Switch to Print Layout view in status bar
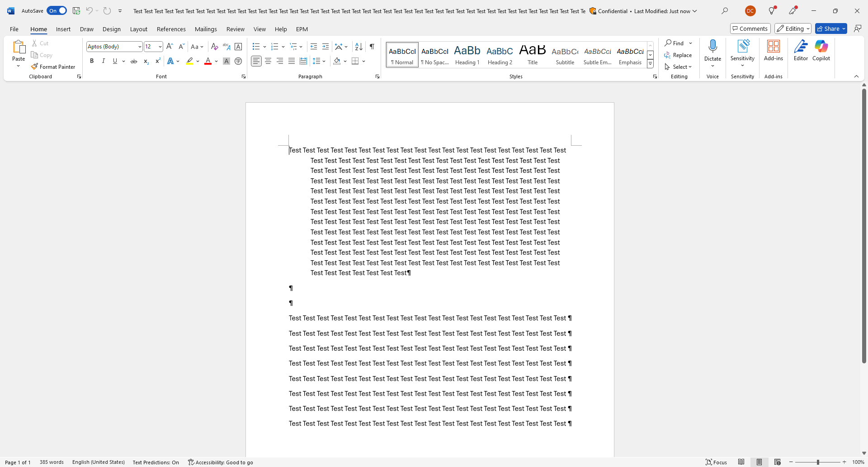 (x=759, y=462)
